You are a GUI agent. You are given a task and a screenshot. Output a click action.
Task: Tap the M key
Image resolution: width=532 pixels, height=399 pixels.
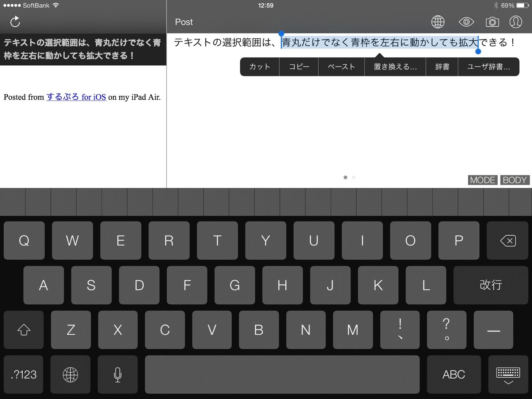[x=353, y=330]
